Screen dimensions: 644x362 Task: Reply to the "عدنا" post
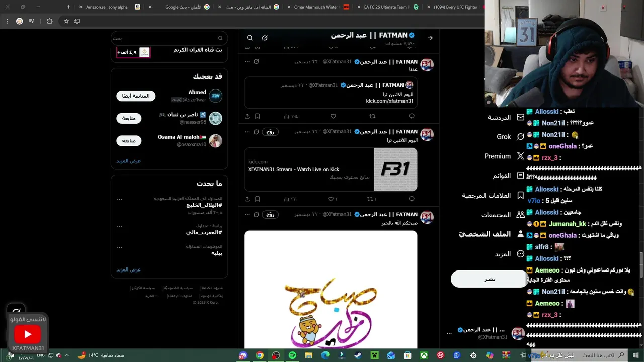[x=412, y=116]
